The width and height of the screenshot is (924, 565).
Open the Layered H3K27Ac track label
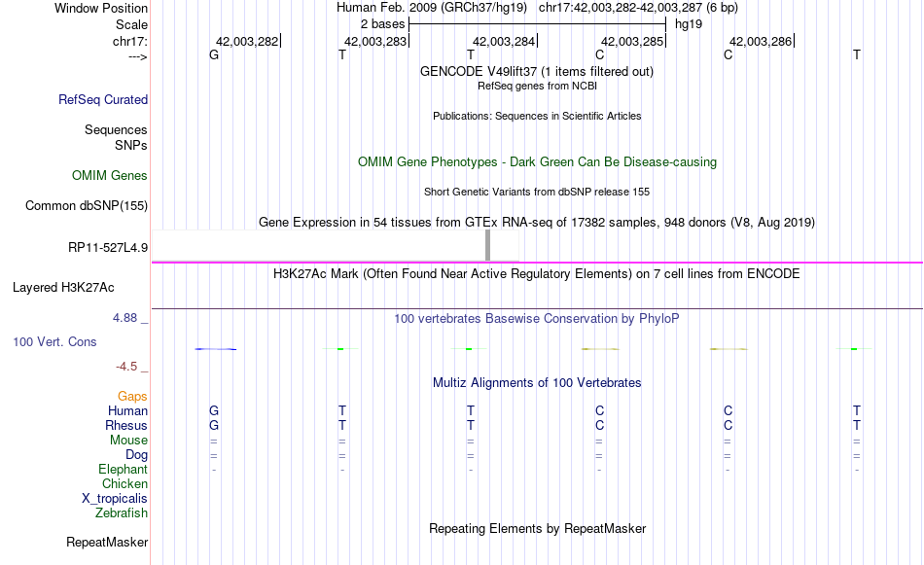click(x=63, y=288)
